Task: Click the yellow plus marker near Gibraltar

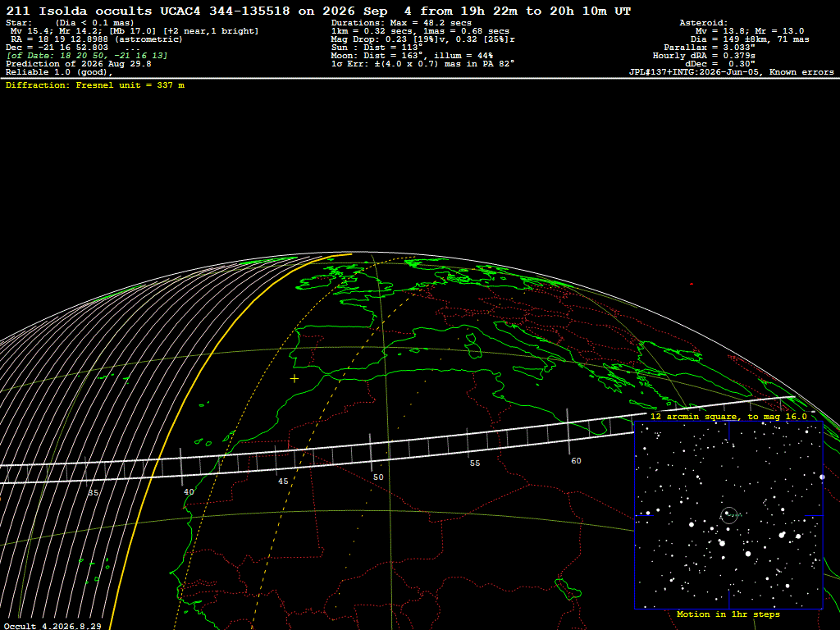Action: click(x=294, y=379)
